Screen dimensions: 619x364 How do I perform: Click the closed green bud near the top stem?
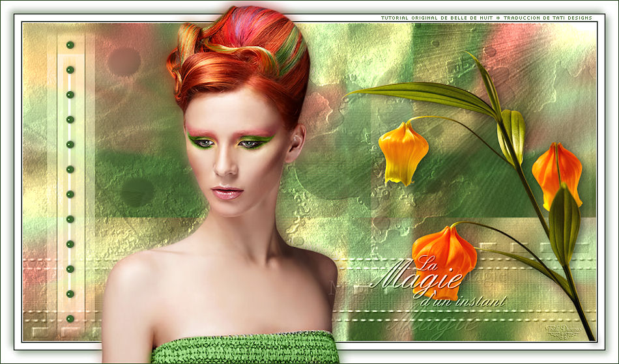click(512, 135)
